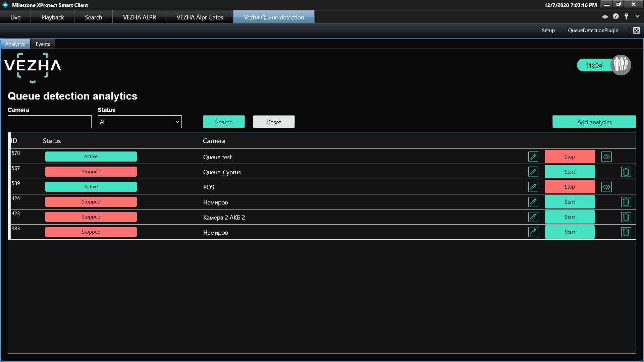Screen dimensions: 644x362
Task: Reset the filters
Action: (x=274, y=122)
